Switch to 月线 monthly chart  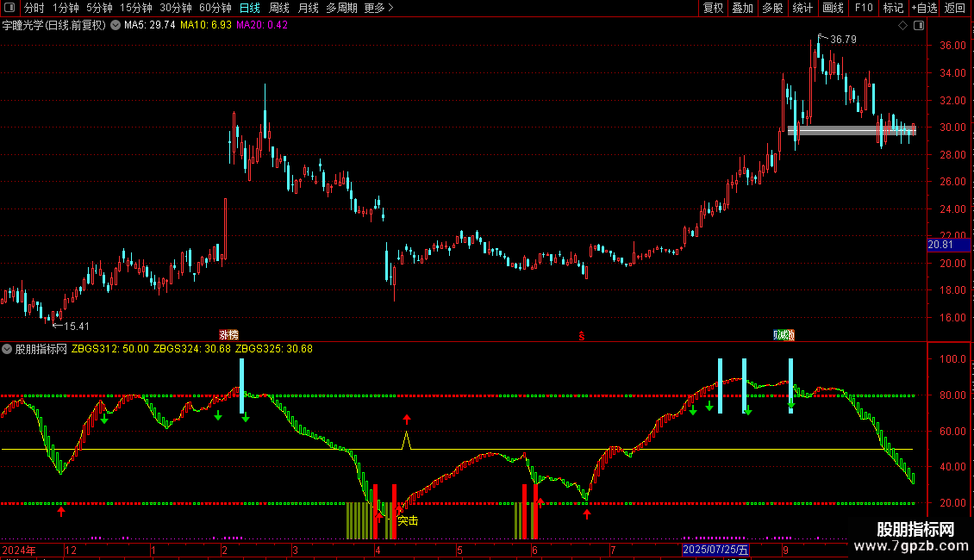pos(308,8)
